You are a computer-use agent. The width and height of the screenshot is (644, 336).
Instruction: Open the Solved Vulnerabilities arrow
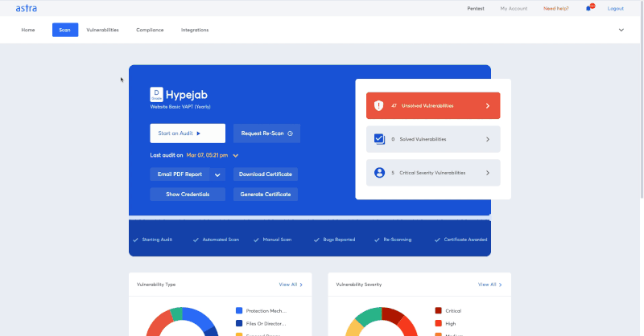(x=488, y=140)
